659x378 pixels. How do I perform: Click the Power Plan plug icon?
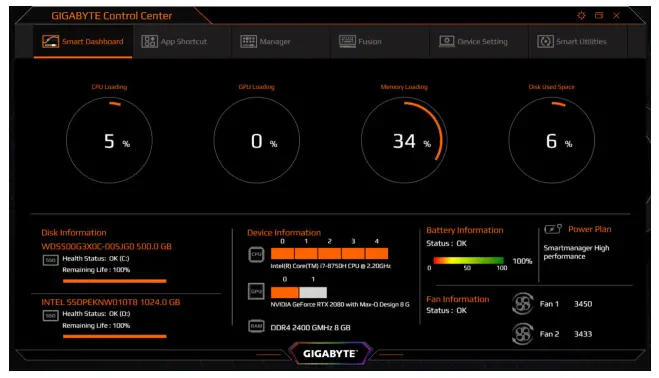click(x=553, y=229)
